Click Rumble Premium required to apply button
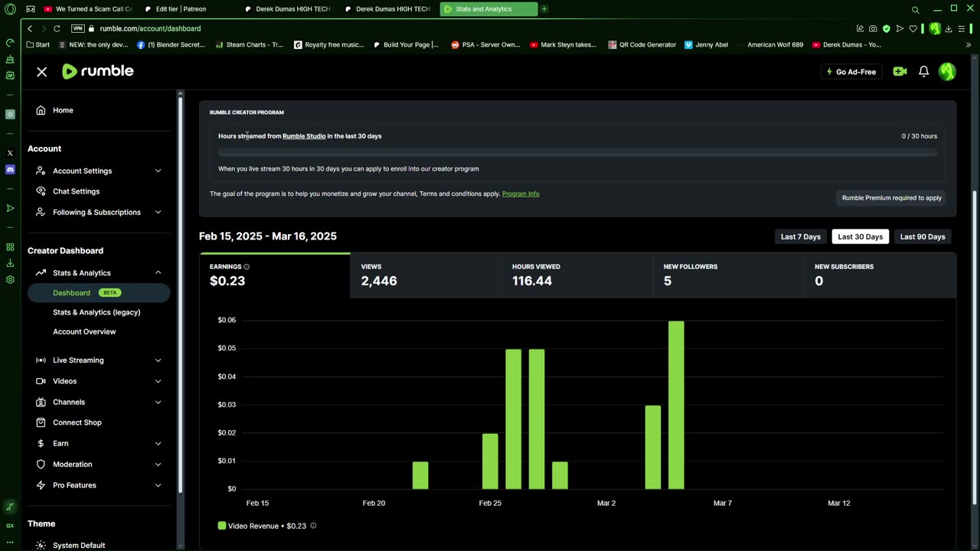Screen dimensions: 980x551 click(x=891, y=197)
